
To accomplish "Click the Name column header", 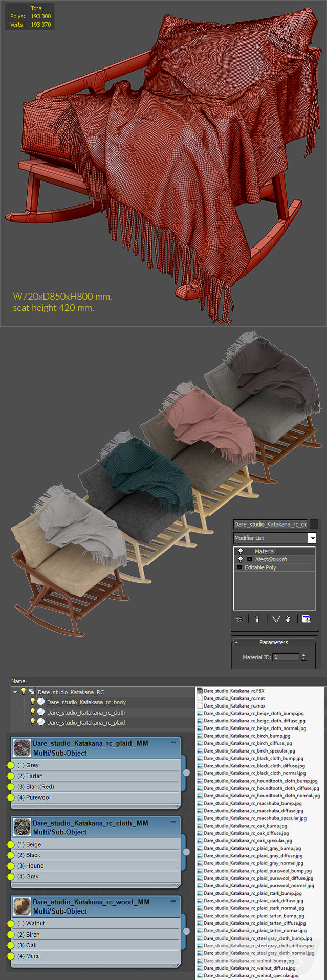I will pos(18,681).
